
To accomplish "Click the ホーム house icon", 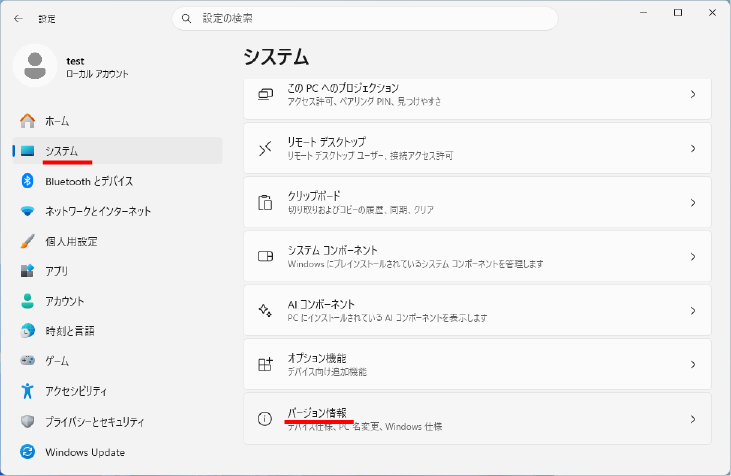I will [x=28, y=121].
